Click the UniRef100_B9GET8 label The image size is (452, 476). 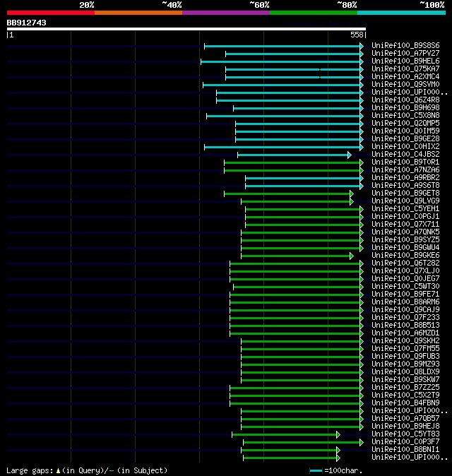pos(405,194)
